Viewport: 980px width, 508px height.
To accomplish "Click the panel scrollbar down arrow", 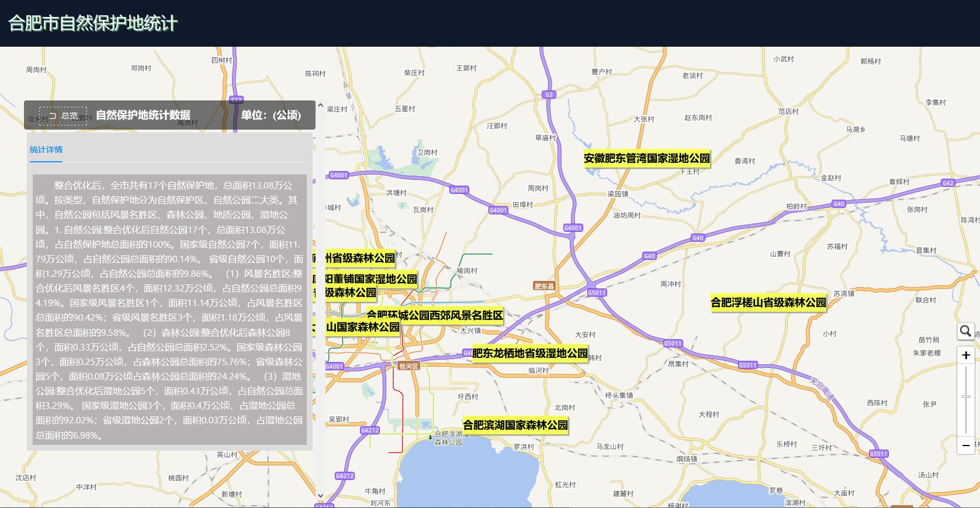I will [320, 496].
